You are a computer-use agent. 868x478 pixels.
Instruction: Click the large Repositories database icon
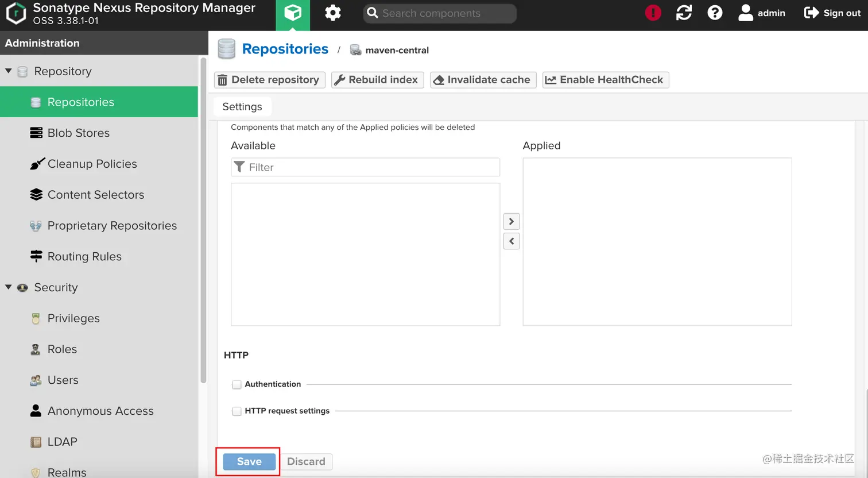pyautogui.click(x=227, y=49)
